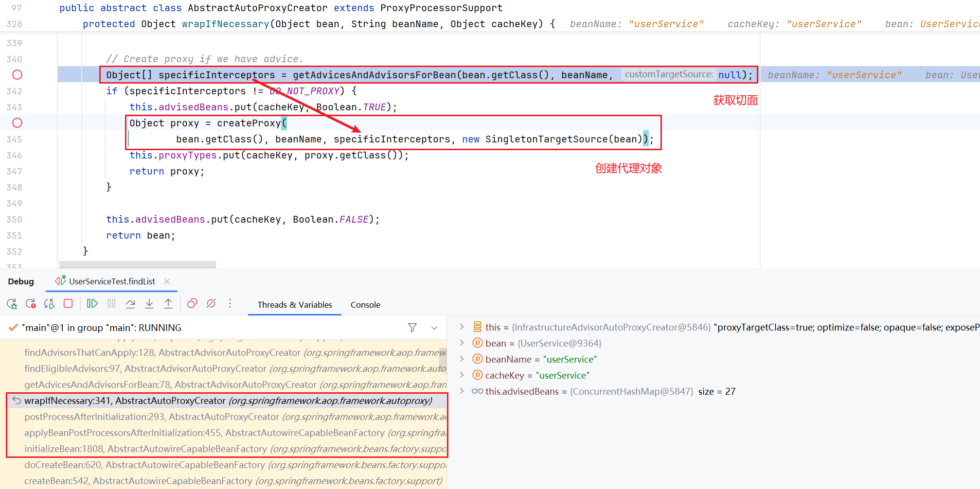
Task: Stop the running debug session
Action: click(68, 304)
